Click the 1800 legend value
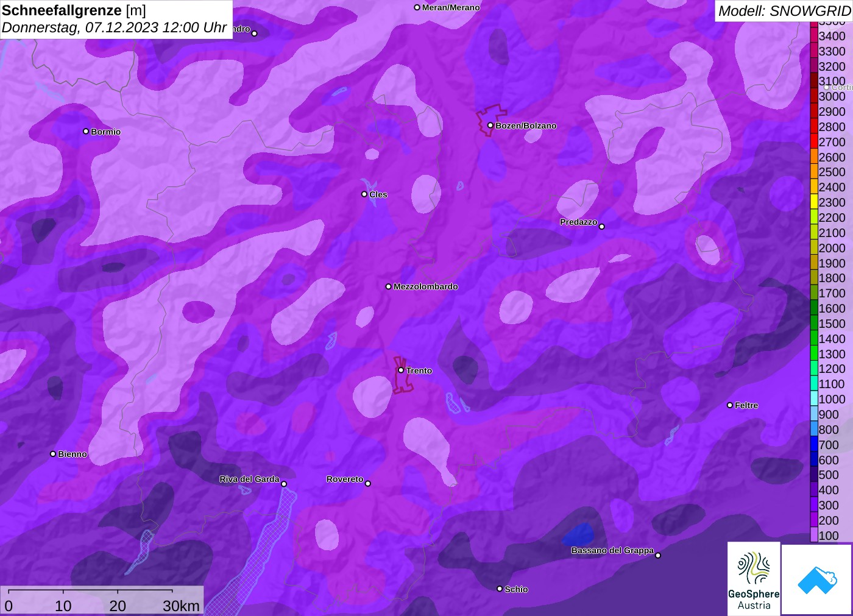Screen dimensions: 853x616 [x=832, y=278]
